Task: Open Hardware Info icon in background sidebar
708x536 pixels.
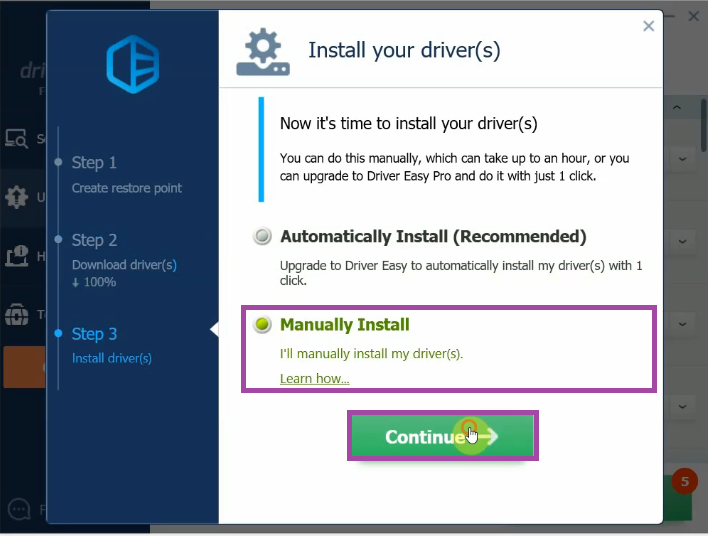Action: tap(17, 256)
